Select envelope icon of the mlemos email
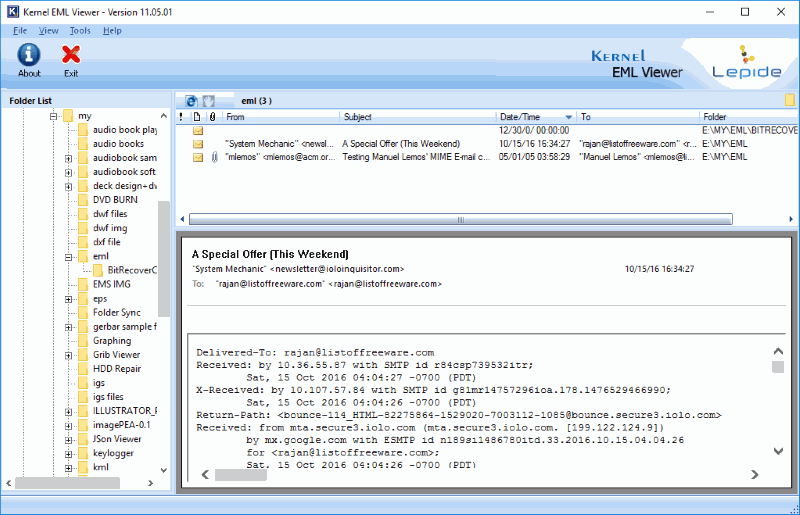This screenshot has width=800, height=515. [x=198, y=157]
